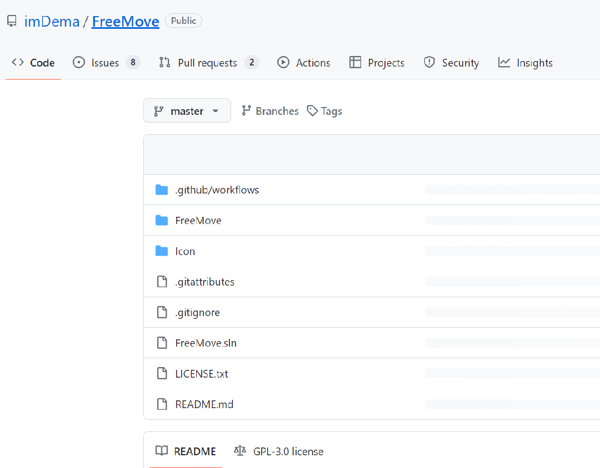Image resolution: width=600 pixels, height=468 pixels.
Task: View the Security tab
Action: click(451, 63)
